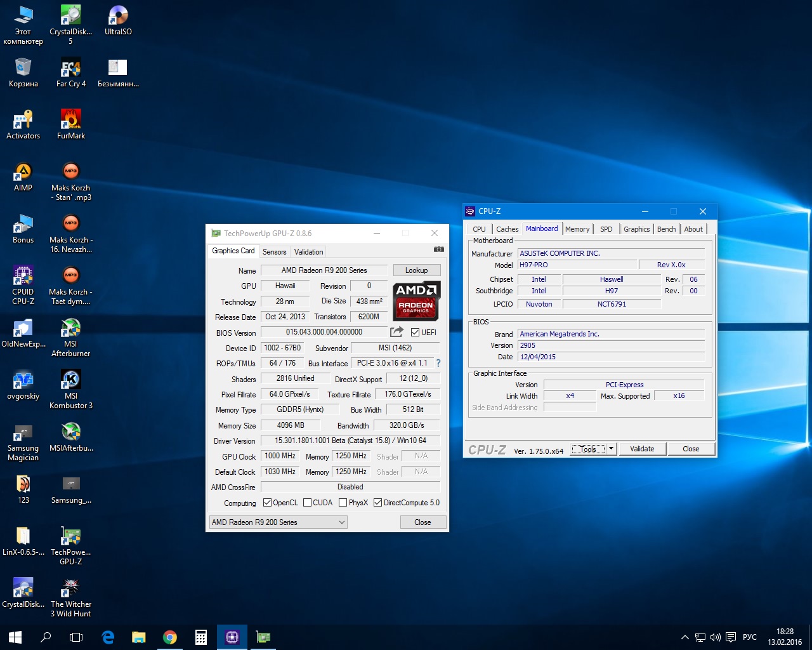Image resolution: width=812 pixels, height=650 pixels.
Task: Show hidden system tray icons chevron
Action: pos(684,637)
